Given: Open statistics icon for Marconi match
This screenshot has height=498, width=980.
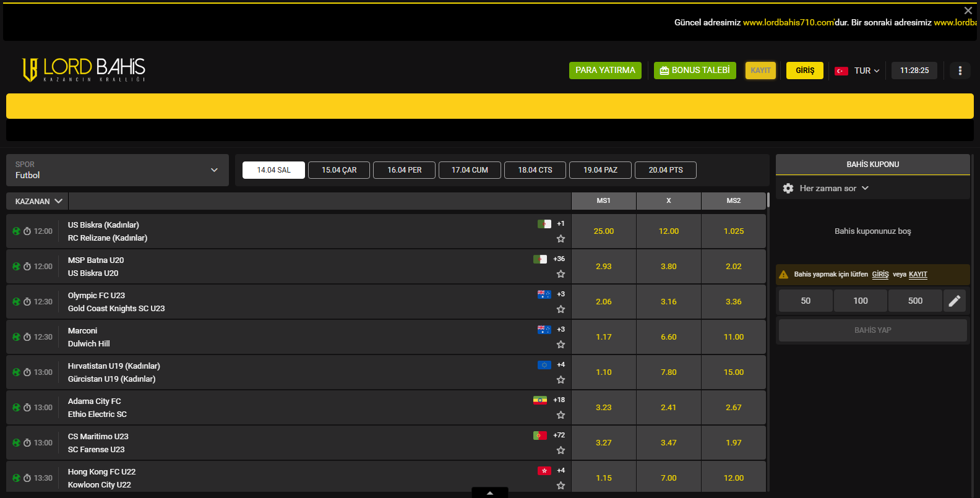Looking at the screenshot, I should tap(17, 337).
